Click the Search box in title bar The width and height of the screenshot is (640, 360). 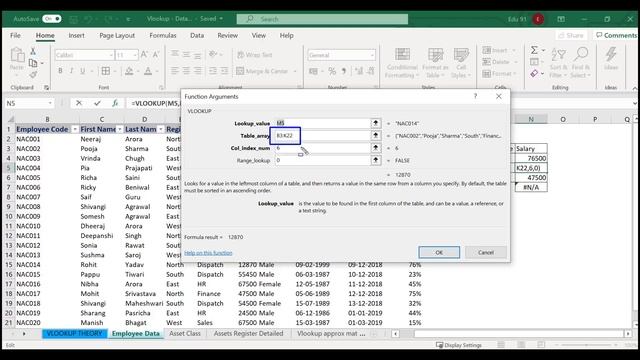322,19
